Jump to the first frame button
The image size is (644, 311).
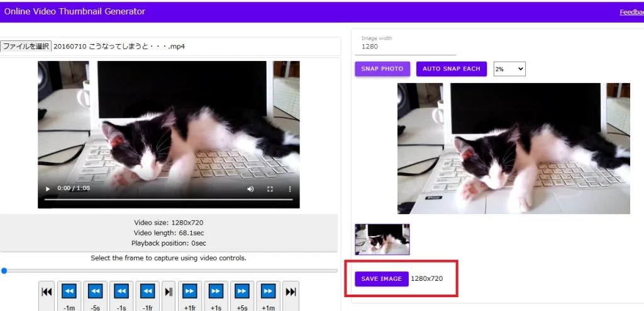(47, 296)
